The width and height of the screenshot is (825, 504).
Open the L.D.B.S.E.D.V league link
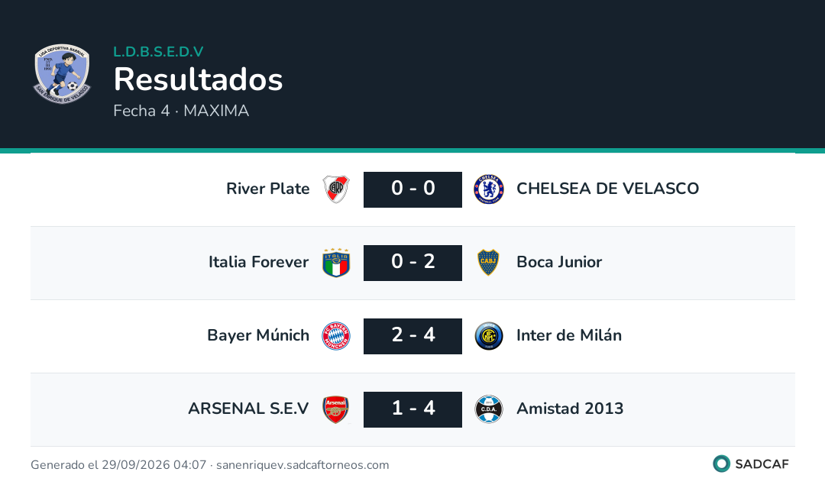click(x=158, y=52)
